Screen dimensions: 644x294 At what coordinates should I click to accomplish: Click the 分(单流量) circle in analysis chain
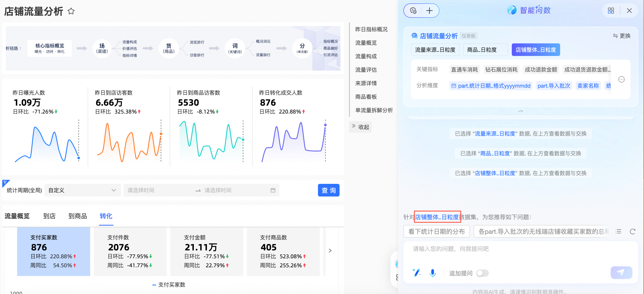[x=302, y=48]
